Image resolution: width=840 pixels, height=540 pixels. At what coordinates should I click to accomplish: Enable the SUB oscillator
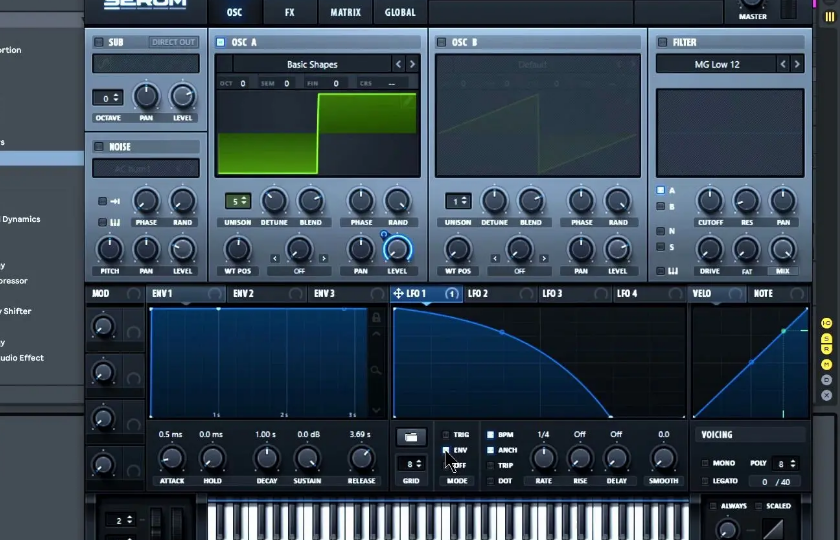point(99,42)
